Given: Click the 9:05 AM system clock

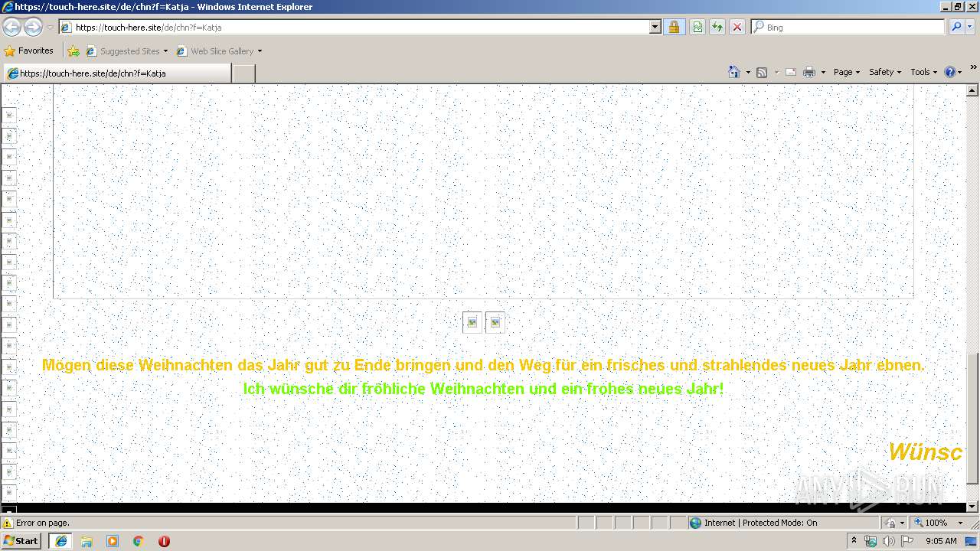Looking at the screenshot, I should click(x=941, y=541).
